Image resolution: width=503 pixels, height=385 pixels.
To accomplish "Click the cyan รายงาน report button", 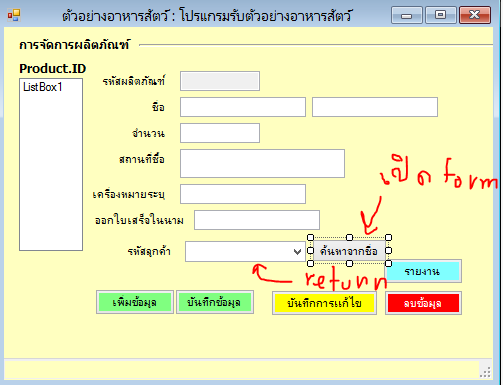I will tap(423, 271).
